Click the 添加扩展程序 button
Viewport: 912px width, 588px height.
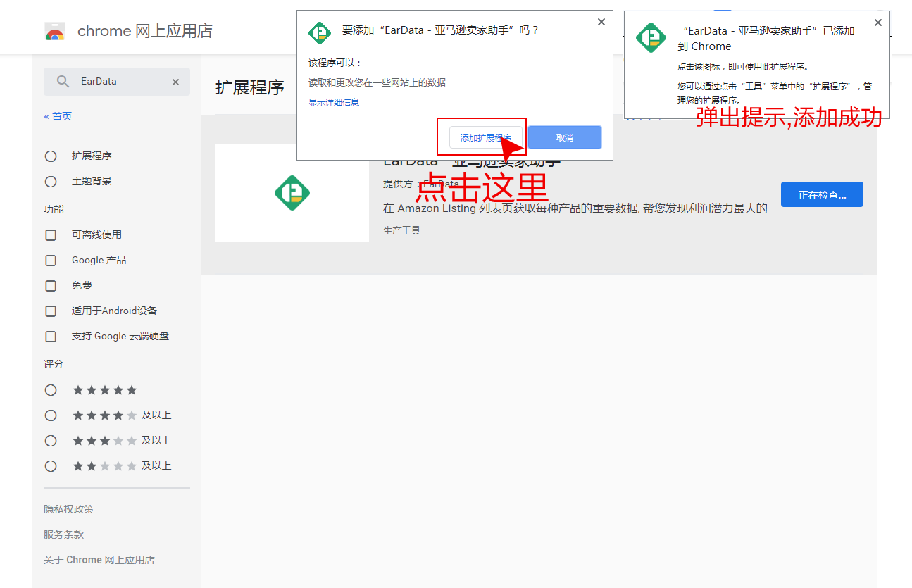(486, 137)
